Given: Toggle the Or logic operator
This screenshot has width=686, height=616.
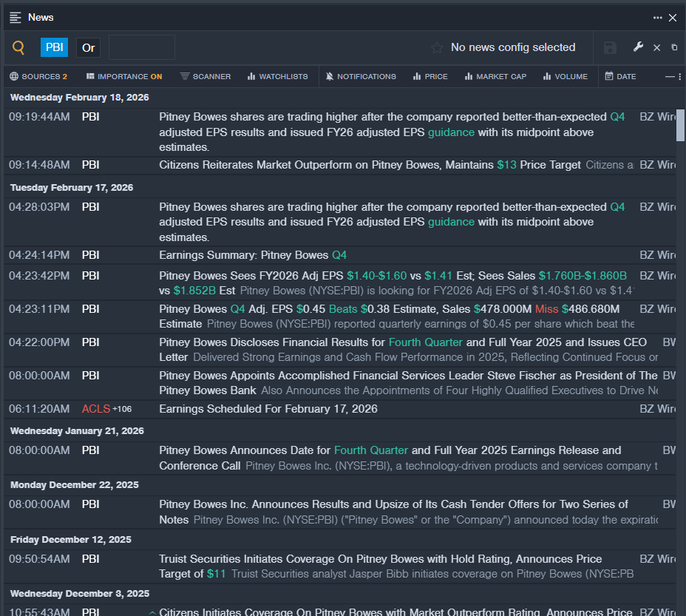Looking at the screenshot, I should pos(88,47).
